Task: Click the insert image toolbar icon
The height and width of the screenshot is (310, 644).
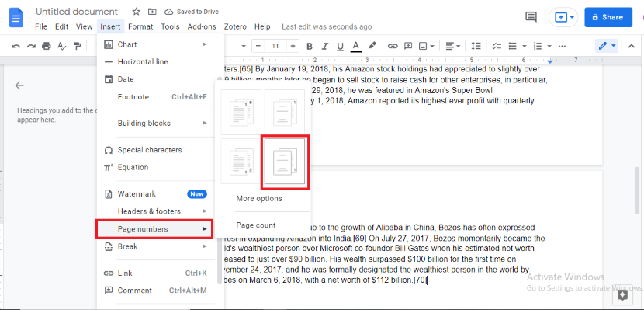Action: point(426,46)
